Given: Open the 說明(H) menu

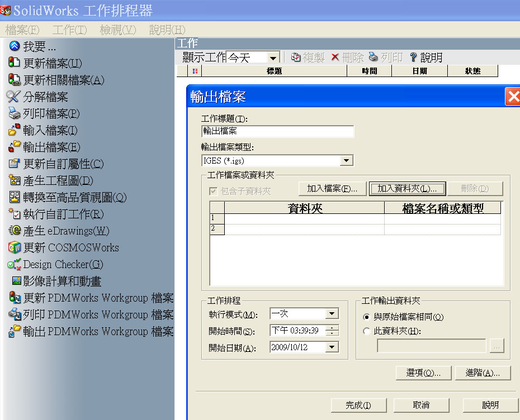Looking at the screenshot, I should [x=167, y=30].
